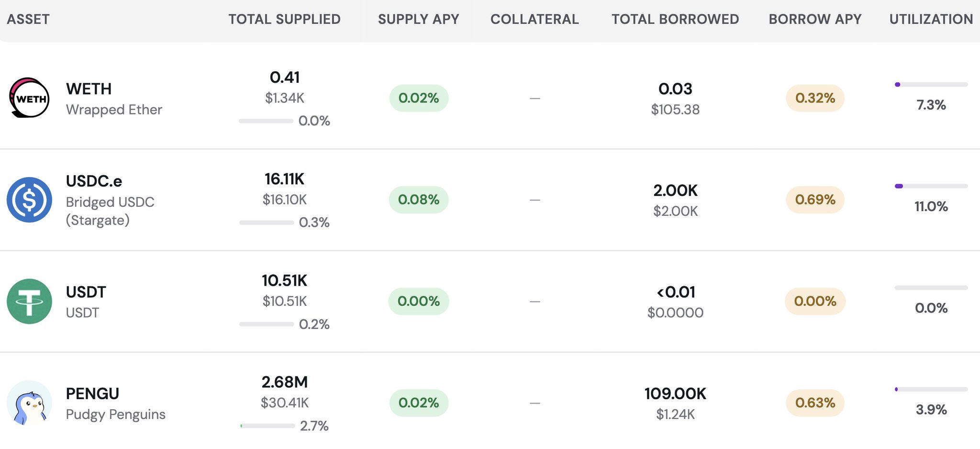This screenshot has height=449, width=980.
Task: Click the WETH token icon
Action: click(x=29, y=98)
